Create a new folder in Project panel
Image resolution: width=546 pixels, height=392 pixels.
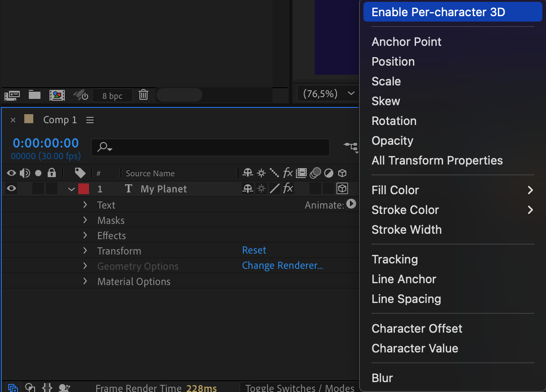click(35, 95)
